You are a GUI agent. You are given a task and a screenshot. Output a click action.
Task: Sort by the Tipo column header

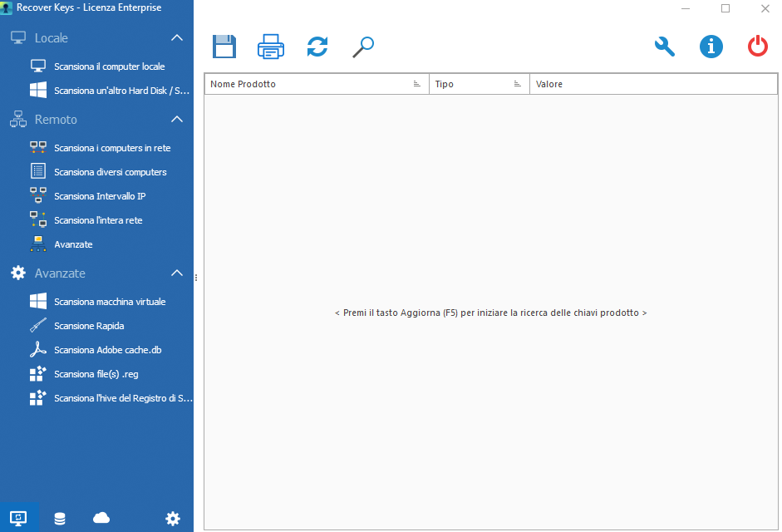(x=480, y=84)
